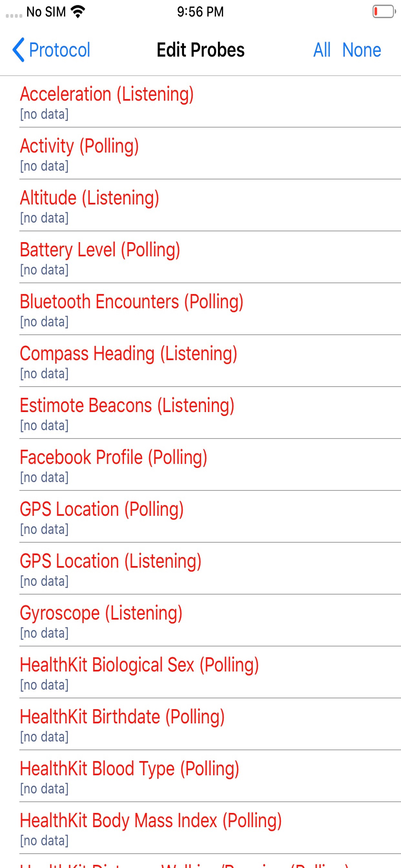Select HealthKit Blood Type (Polling) probe
This screenshot has height=868, width=401.
click(200, 776)
